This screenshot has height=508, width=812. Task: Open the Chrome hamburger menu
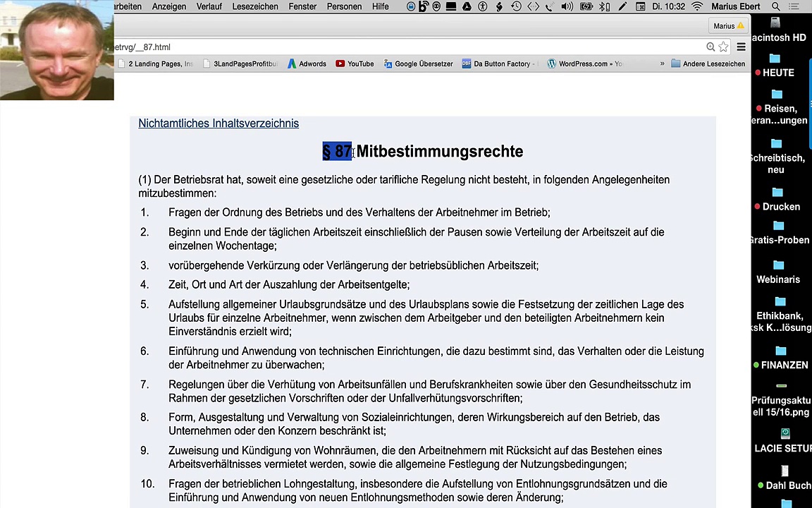(741, 47)
